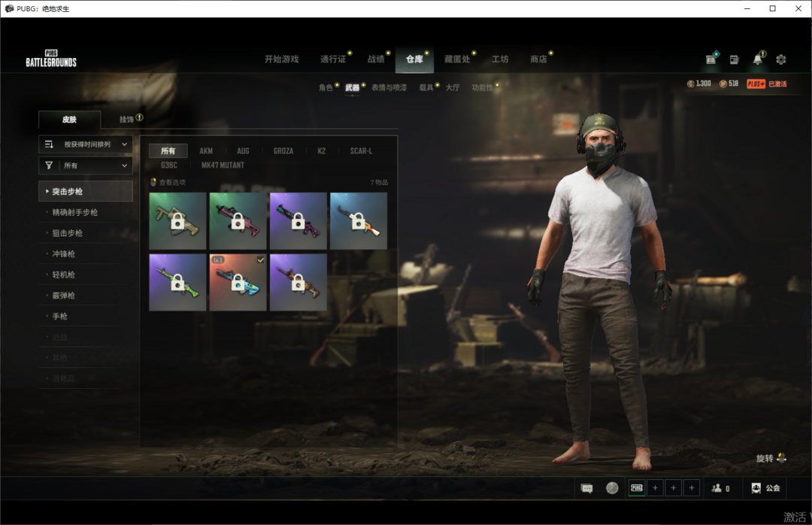
Task: Open the 仓库 menu
Action: pos(414,59)
